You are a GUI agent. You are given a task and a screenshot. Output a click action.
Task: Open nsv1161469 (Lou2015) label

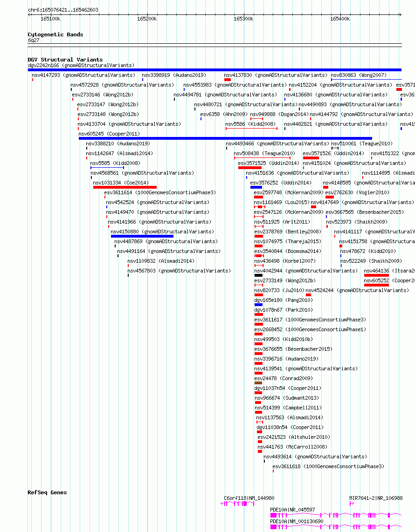[x=282, y=203]
